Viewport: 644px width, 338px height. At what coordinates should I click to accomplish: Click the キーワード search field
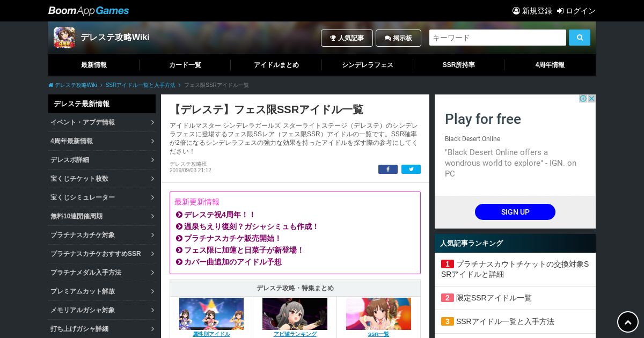pos(497,38)
